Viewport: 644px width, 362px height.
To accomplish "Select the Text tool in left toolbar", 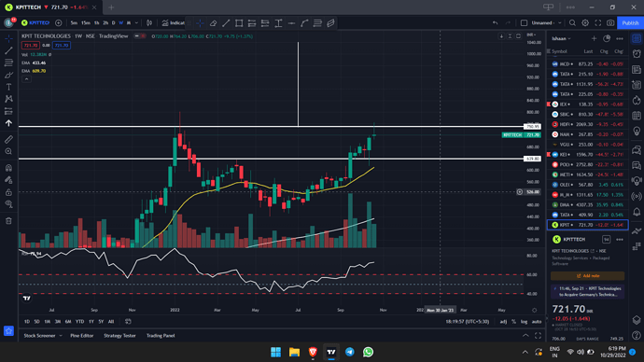I will [x=8, y=87].
